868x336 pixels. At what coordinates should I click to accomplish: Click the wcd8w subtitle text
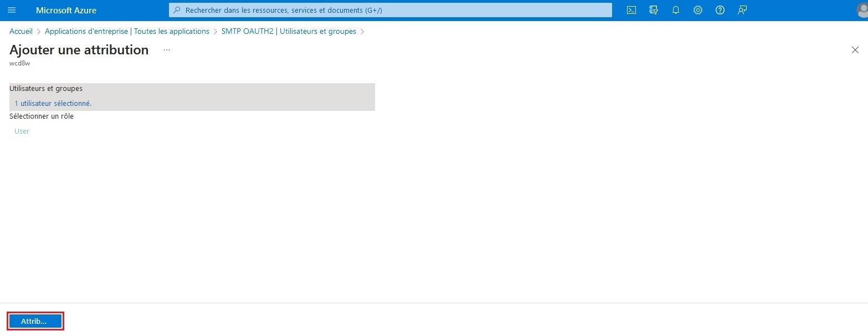click(19, 63)
